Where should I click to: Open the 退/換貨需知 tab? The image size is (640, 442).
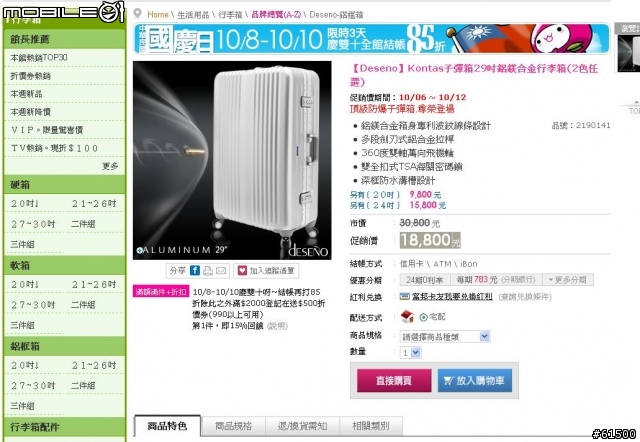click(302, 426)
